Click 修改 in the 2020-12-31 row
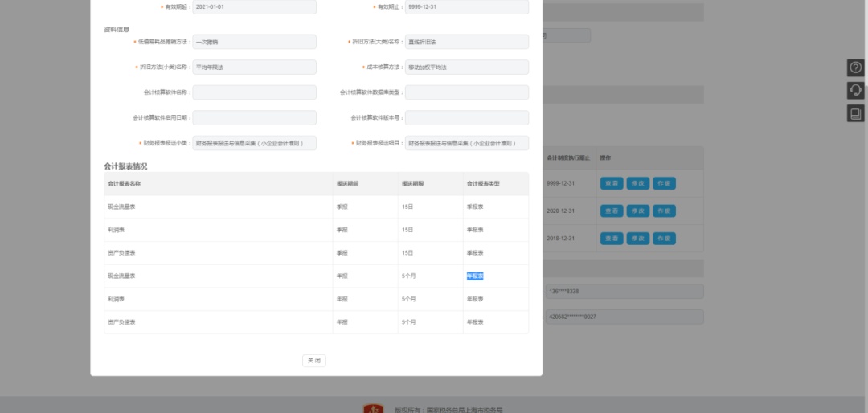Screen dimensions: 868x413 click(x=637, y=211)
